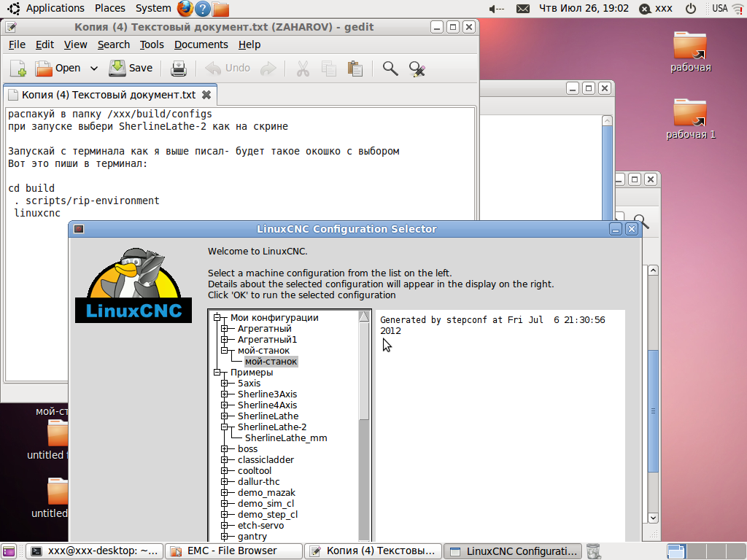Open the Edit menu in gedit

tap(44, 44)
